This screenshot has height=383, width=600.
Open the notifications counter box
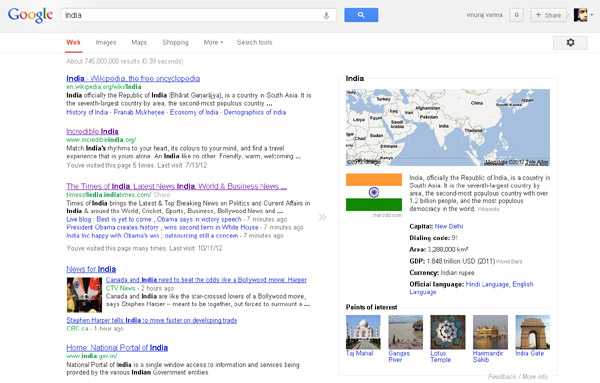[x=517, y=15]
